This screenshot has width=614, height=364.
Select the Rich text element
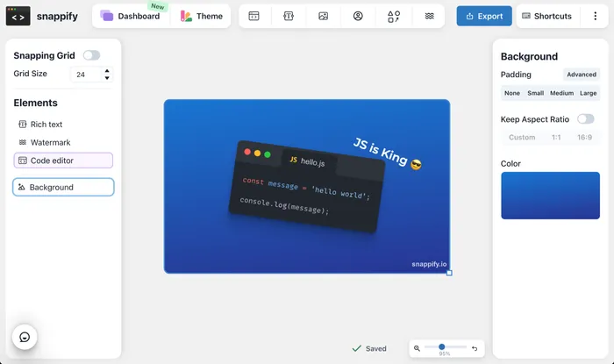point(63,125)
